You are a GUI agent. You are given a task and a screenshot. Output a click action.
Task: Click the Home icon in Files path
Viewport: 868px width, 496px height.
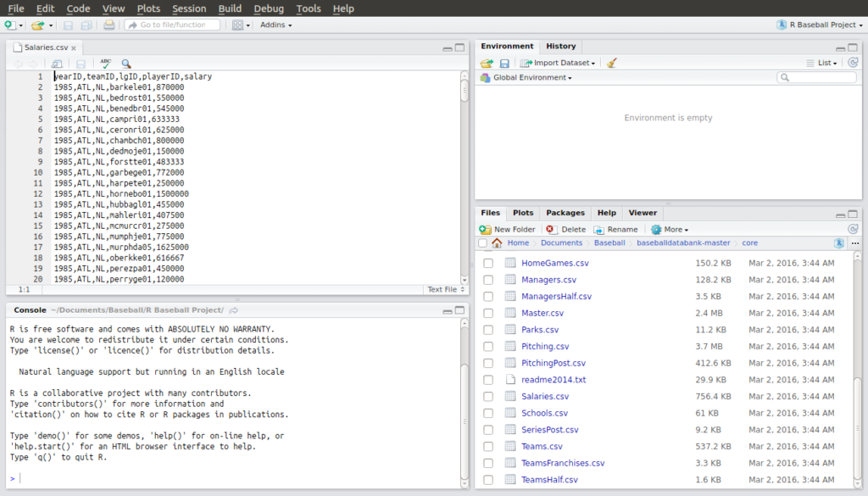tap(497, 243)
